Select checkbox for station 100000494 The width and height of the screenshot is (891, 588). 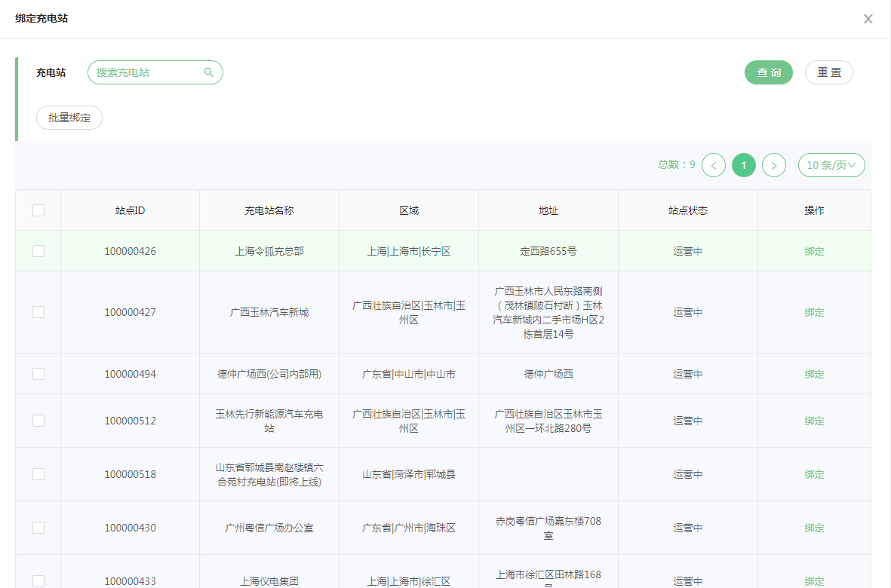[x=38, y=374]
